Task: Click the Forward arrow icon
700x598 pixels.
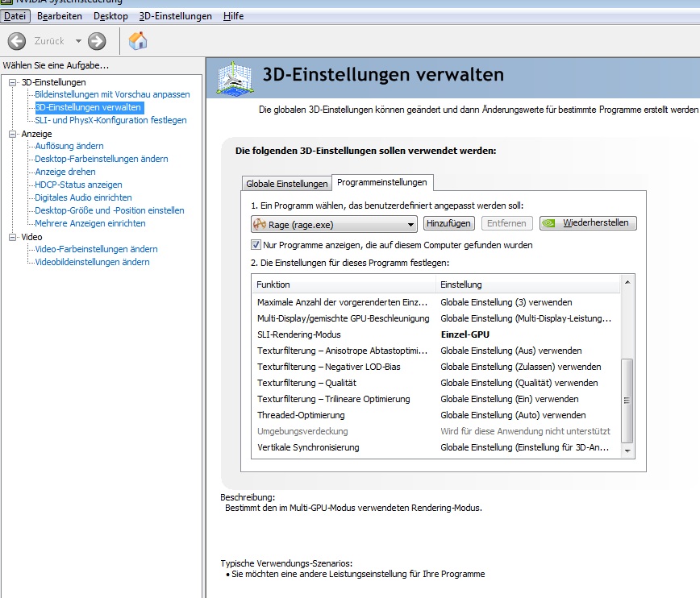Action: click(x=97, y=41)
